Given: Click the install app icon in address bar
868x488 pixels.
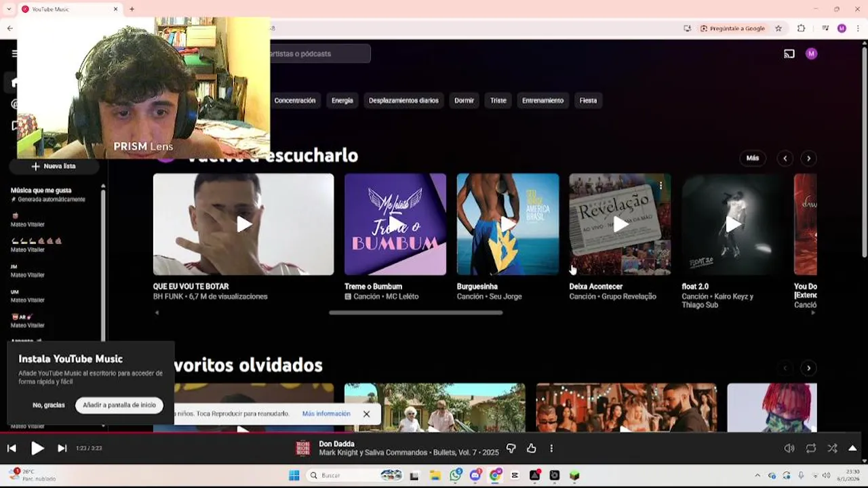Looking at the screenshot, I should point(687,28).
